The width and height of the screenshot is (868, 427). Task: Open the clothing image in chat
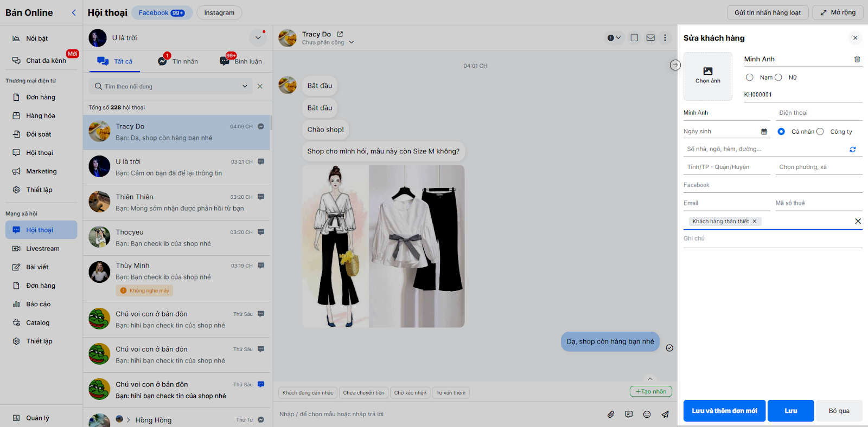coord(383,246)
